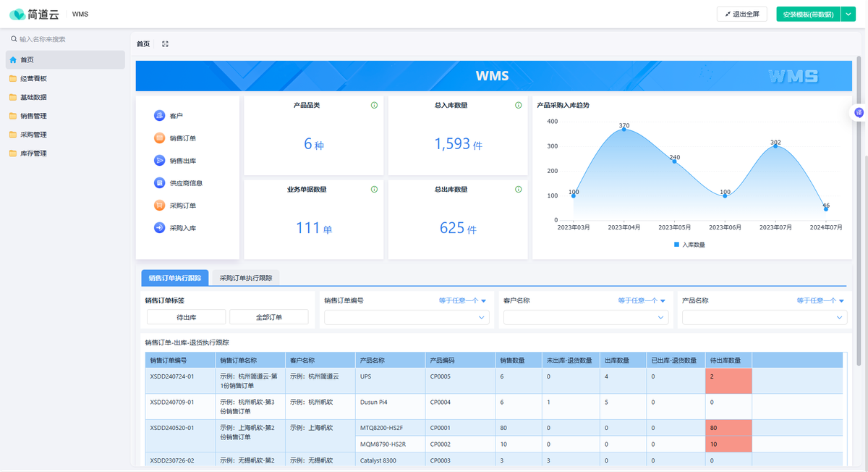
Task: Open the 销售订单编号 dropdown field
Action: tap(407, 317)
